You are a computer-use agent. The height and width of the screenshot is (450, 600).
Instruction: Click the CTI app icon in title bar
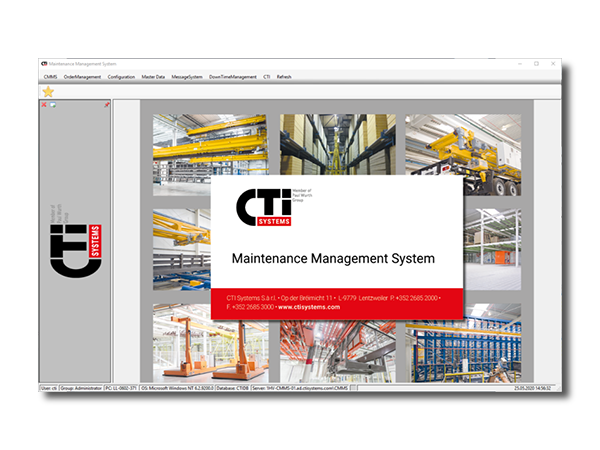pos(44,64)
